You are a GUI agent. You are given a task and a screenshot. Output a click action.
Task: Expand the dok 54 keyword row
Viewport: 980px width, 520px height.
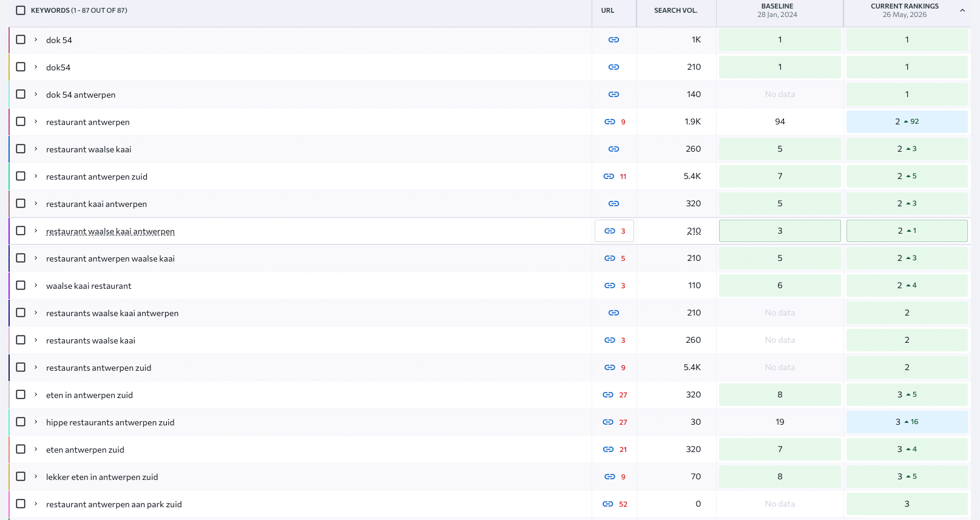[36, 39]
